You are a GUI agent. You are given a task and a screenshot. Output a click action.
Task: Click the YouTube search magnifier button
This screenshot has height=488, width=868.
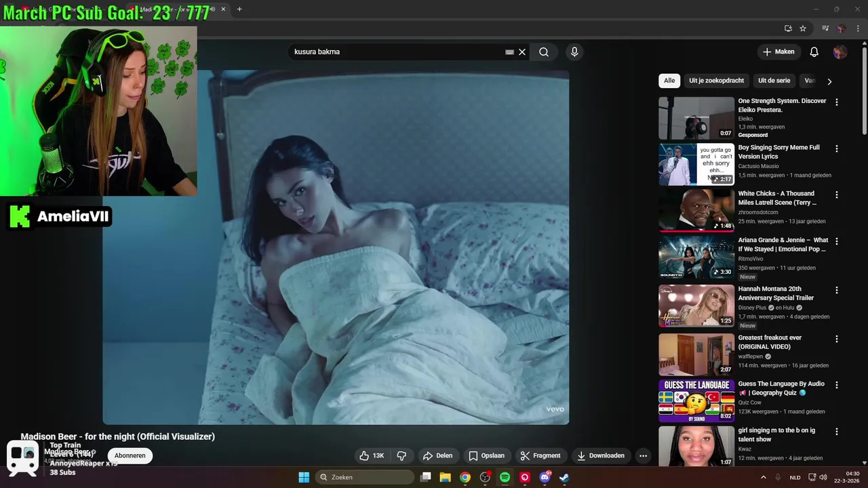[x=544, y=52]
